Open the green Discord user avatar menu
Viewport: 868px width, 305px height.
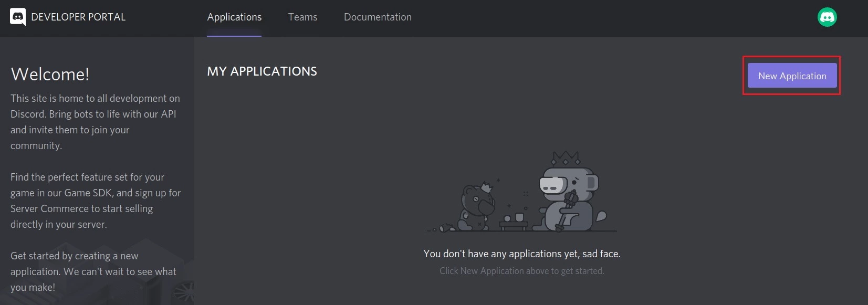tap(827, 17)
